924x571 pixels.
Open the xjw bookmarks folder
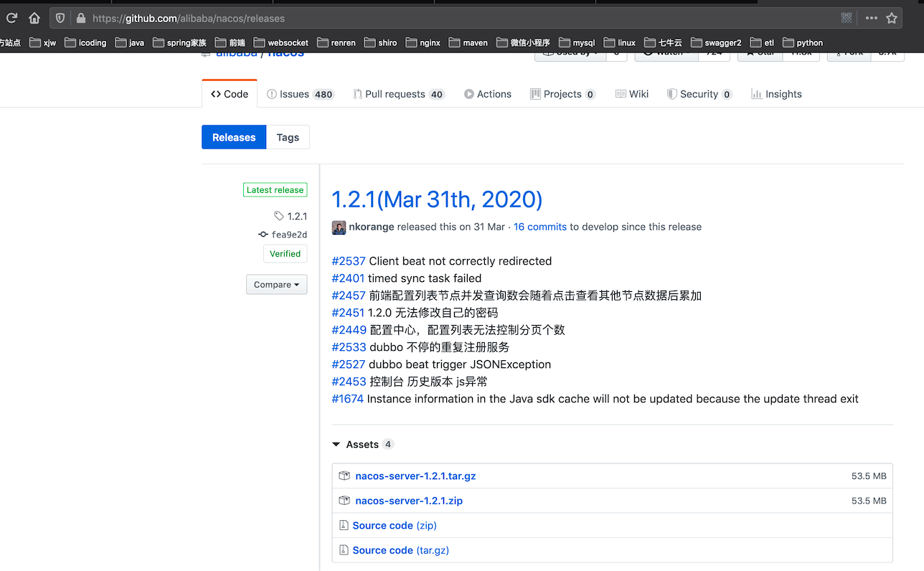tap(43, 42)
